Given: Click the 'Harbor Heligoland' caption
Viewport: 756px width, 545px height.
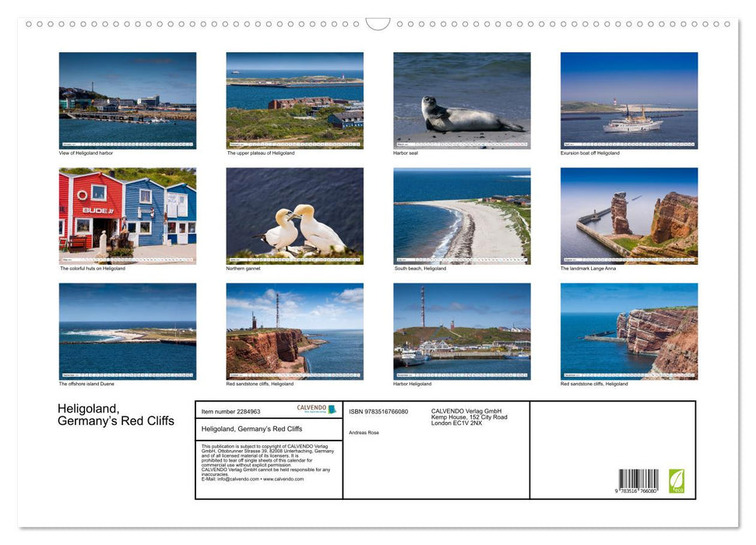Looking at the screenshot, I should pos(412,384).
